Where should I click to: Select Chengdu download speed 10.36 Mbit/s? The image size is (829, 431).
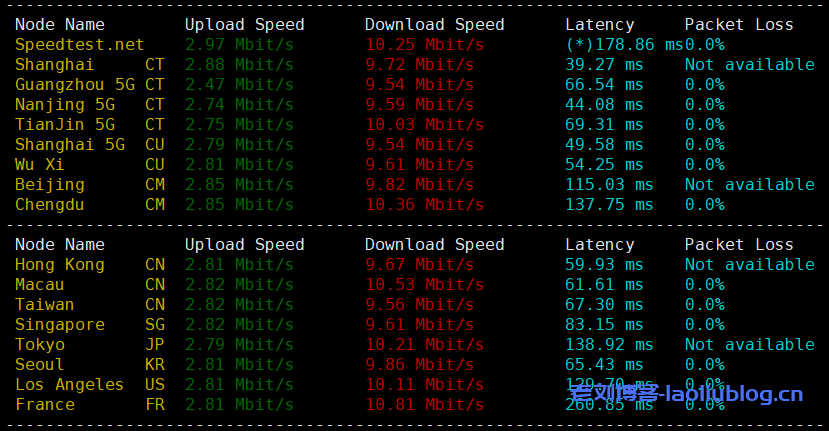click(425, 205)
